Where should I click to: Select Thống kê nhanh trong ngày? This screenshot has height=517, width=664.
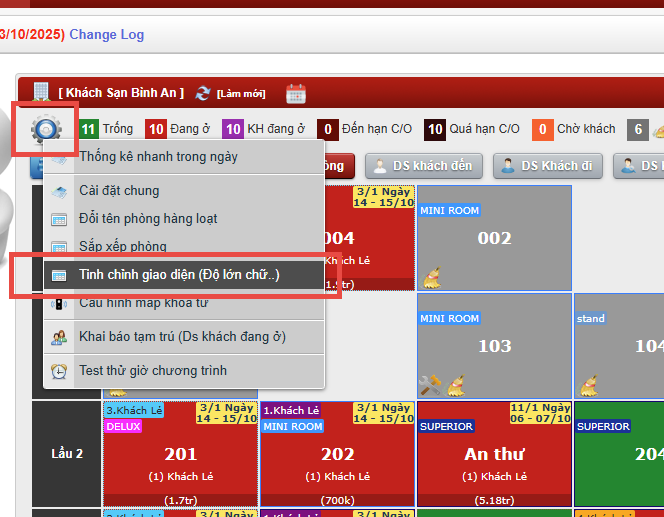158,157
